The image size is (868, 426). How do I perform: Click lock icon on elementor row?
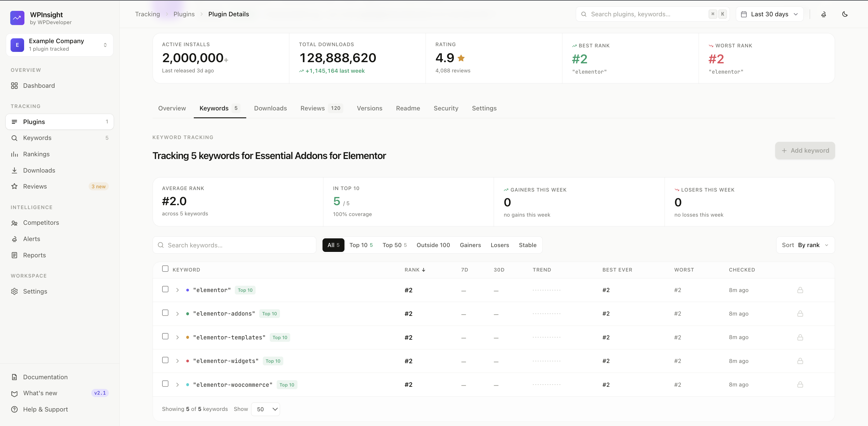click(800, 290)
